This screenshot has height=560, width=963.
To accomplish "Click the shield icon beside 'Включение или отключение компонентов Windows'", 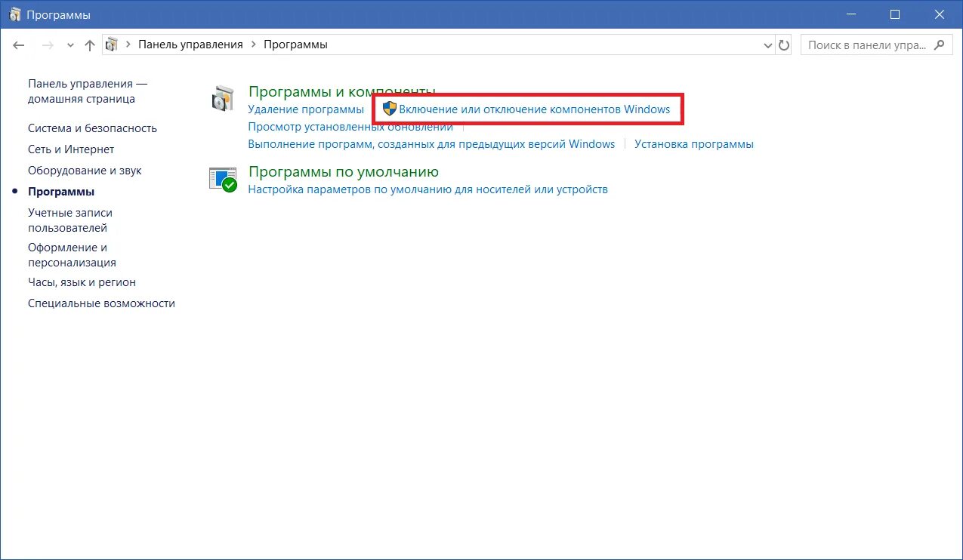I will 390,109.
